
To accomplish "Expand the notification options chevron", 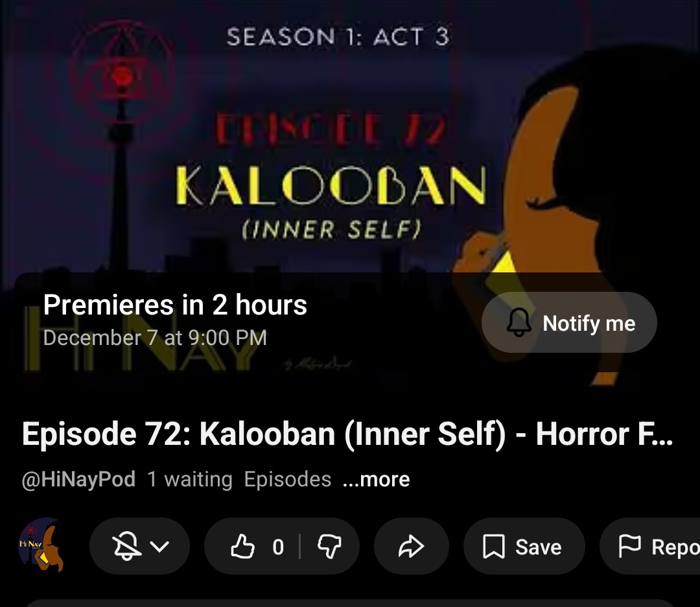I will [x=160, y=547].
